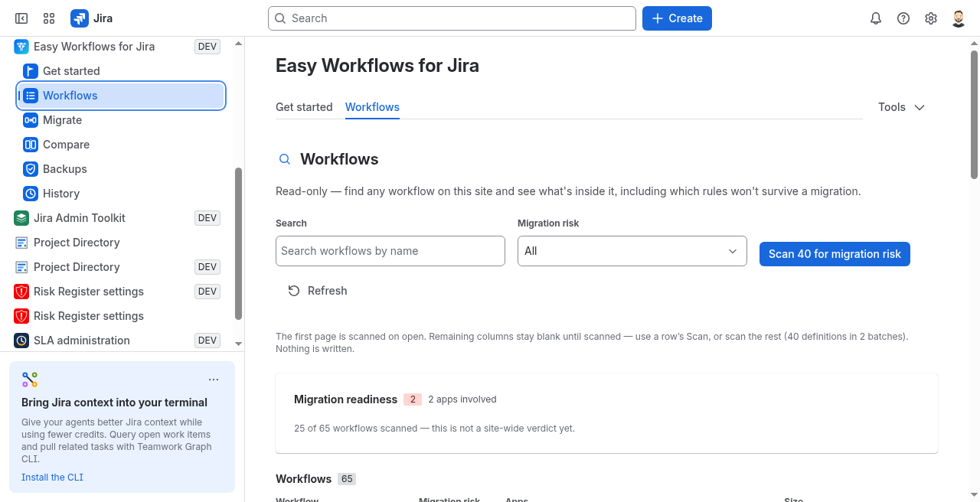Open the notifications bell
This screenshot has height=502, width=980.
[x=876, y=18]
